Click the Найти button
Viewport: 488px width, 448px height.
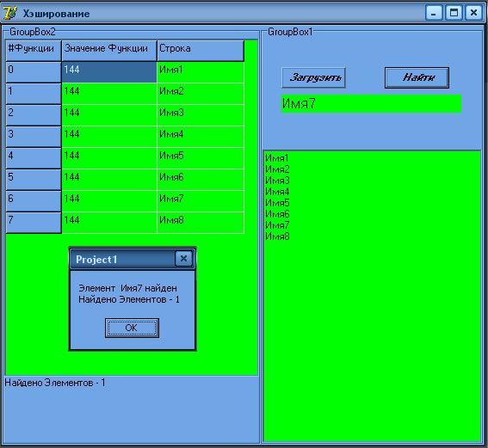[x=417, y=77]
